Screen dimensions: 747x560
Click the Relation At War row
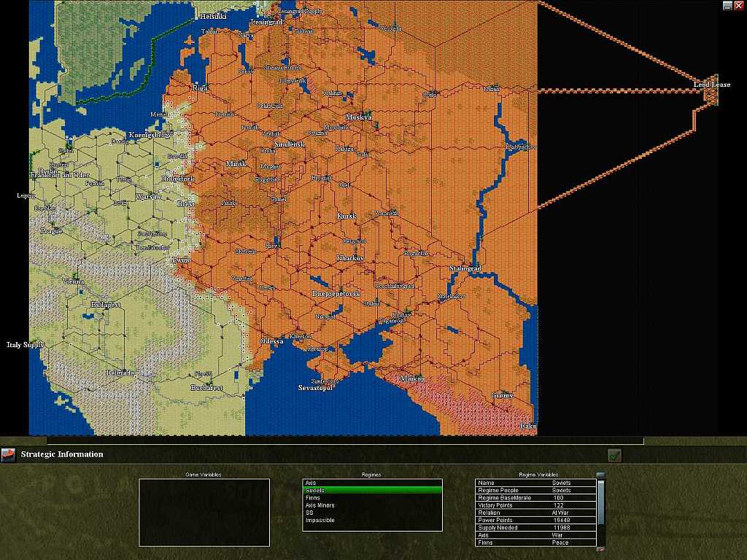pyautogui.click(x=535, y=513)
